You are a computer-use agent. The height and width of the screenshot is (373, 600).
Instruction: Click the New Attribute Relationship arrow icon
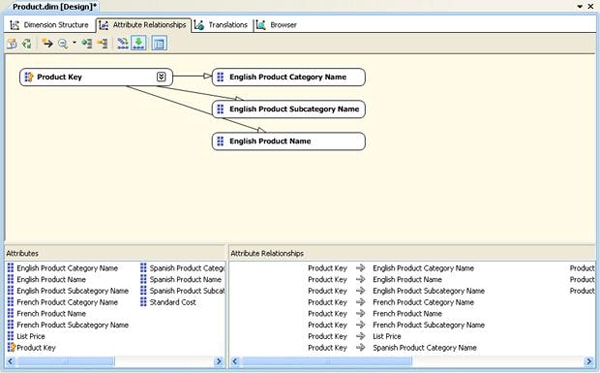[x=47, y=43]
